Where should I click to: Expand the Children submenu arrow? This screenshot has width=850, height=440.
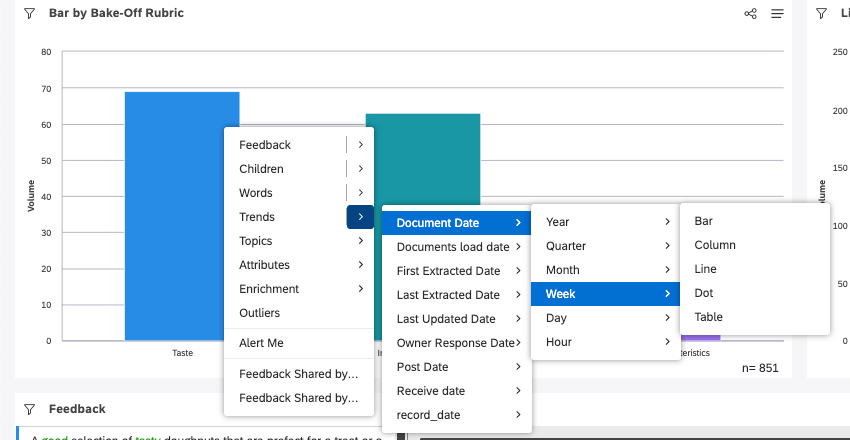pyautogui.click(x=360, y=169)
